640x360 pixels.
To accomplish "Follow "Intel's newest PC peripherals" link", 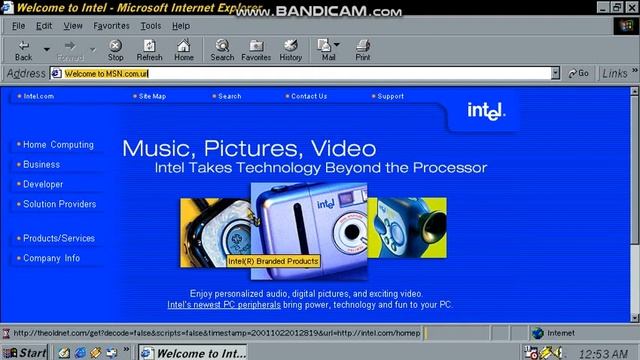I will coord(224,305).
